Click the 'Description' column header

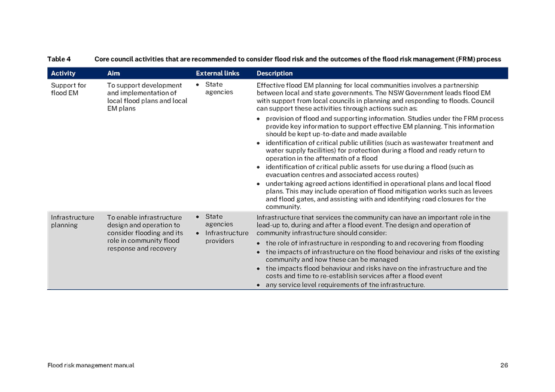point(275,73)
